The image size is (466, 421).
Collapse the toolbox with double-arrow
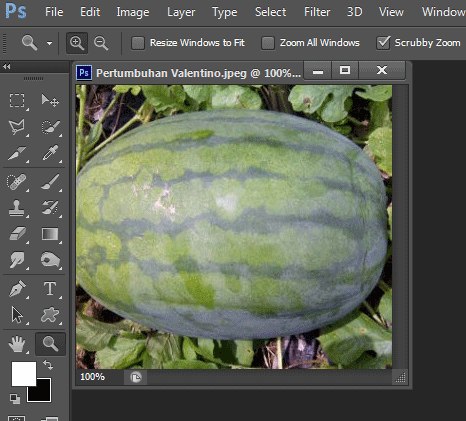(x=6, y=67)
